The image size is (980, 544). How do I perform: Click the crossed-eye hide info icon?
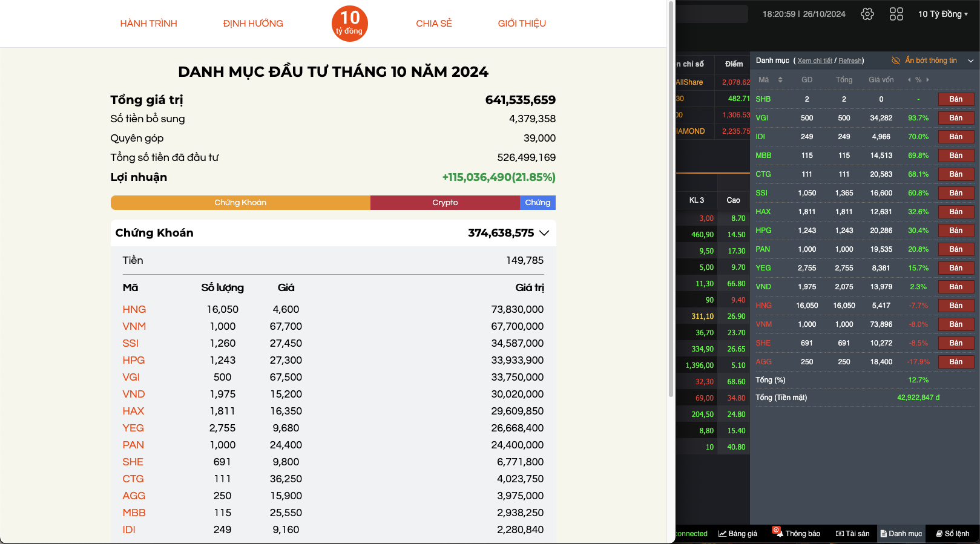coord(896,61)
